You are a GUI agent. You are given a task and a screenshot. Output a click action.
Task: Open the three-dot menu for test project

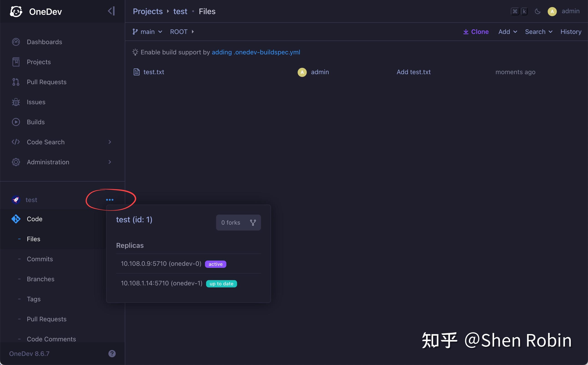click(x=110, y=200)
